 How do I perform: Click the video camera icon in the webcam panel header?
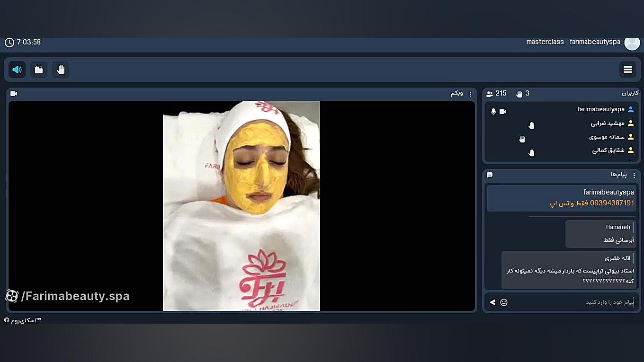(14, 94)
